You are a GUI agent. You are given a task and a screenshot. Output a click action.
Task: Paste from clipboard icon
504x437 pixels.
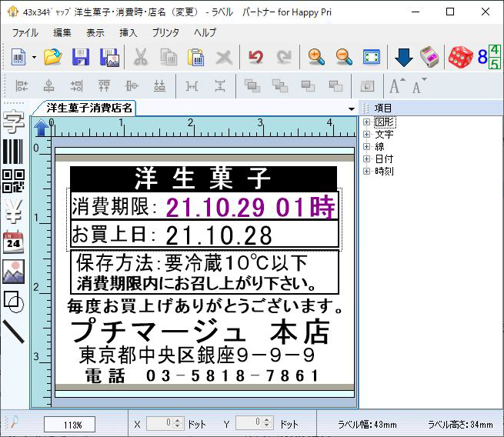(x=195, y=57)
